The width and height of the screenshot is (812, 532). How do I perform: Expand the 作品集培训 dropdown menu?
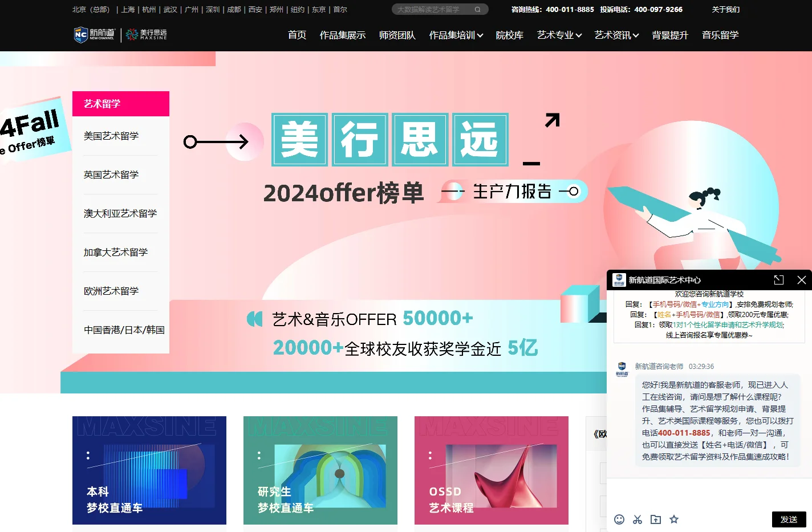(456, 35)
